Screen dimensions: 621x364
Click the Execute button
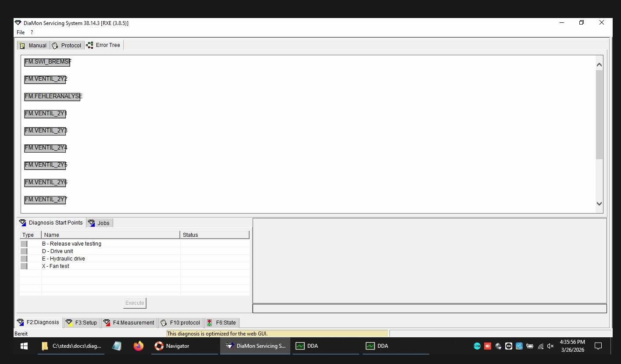pyautogui.click(x=135, y=303)
